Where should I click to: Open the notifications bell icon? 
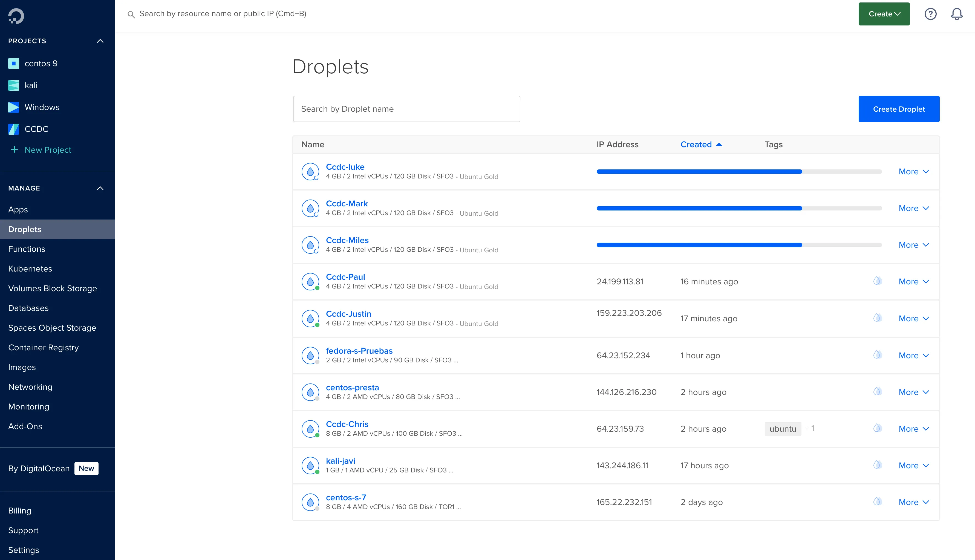click(957, 14)
